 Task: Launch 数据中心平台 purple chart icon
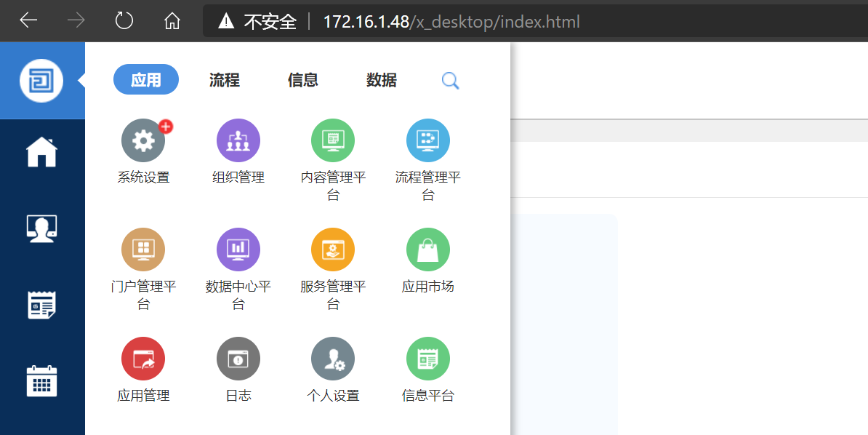tap(238, 250)
